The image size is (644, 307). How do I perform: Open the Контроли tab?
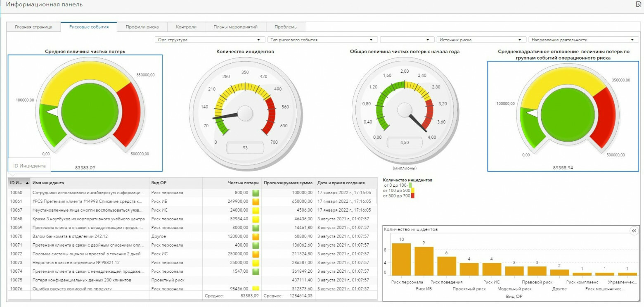pyautogui.click(x=186, y=27)
